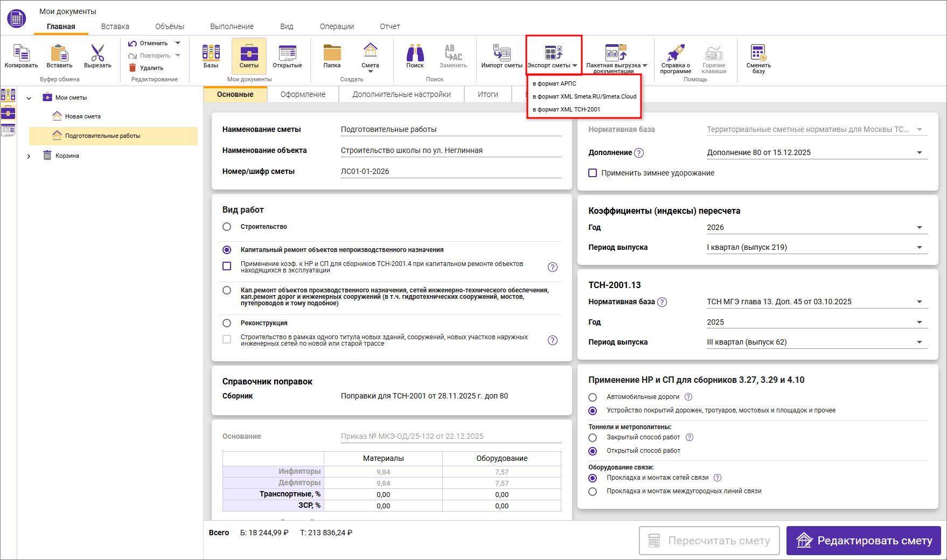
Task: Expand the Корзина tree node
Action: tap(29, 156)
